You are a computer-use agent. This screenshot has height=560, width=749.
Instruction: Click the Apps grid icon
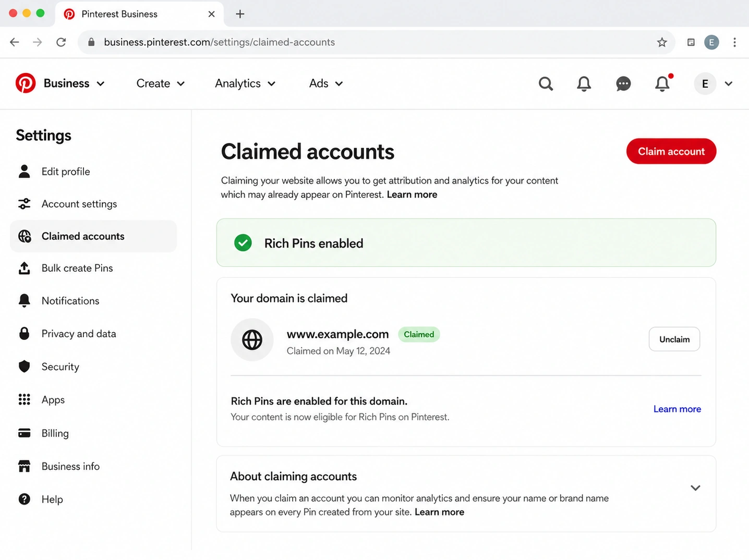click(x=25, y=399)
